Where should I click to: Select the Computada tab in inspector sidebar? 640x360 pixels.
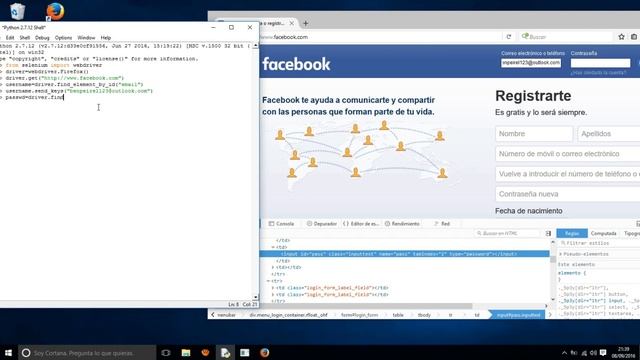pos(603,233)
